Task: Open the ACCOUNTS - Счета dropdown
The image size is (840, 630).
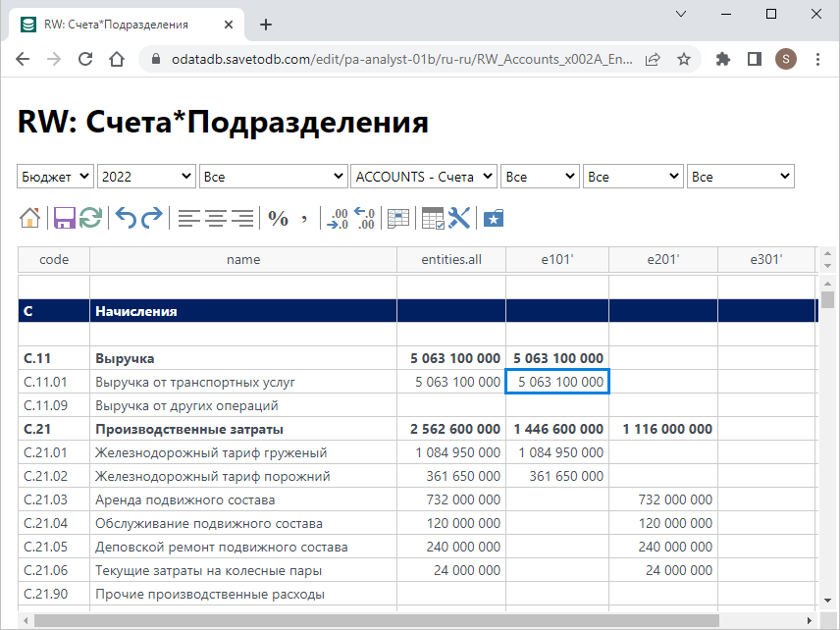Action: 424,177
